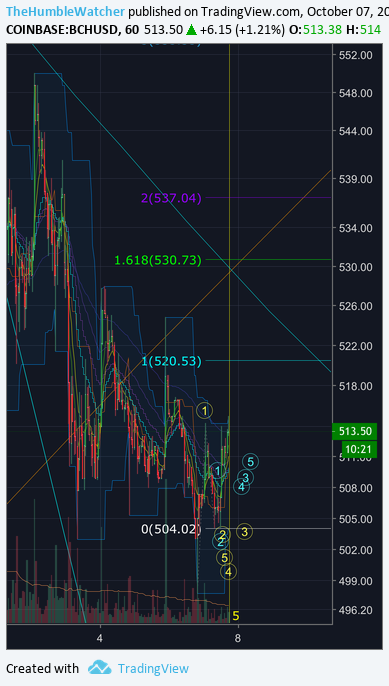
Task: Click the 534.00 price axis label
Action: coord(356,228)
